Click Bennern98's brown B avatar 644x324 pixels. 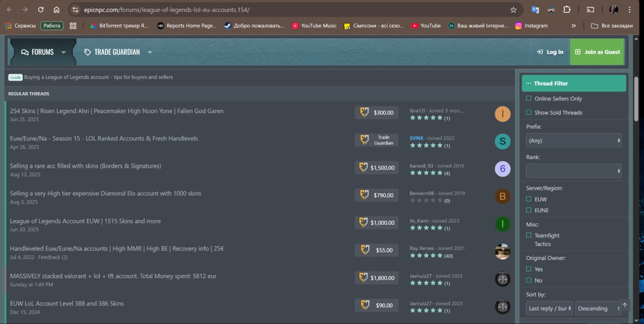(x=503, y=196)
